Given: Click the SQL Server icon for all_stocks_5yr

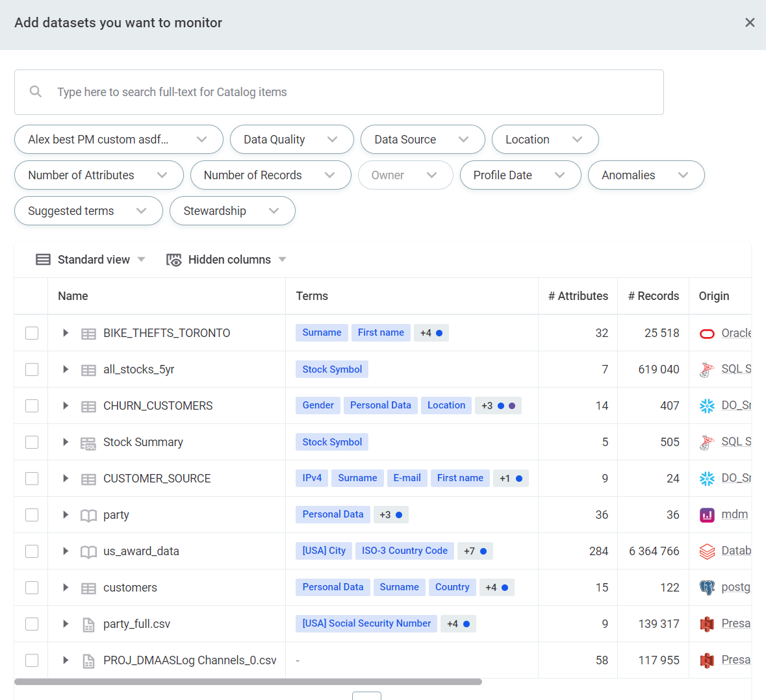Looking at the screenshot, I should [x=707, y=369].
